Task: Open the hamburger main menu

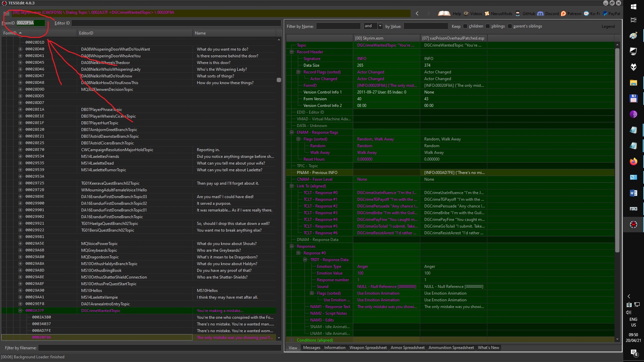Action: click(6, 13)
